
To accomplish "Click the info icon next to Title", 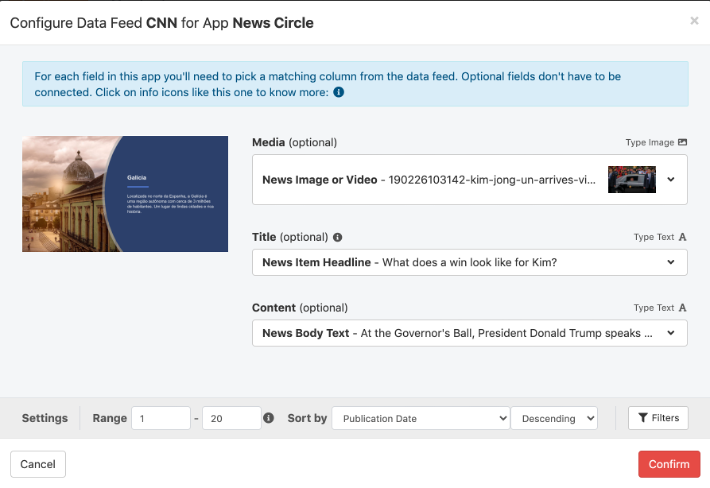I will pos(337,237).
